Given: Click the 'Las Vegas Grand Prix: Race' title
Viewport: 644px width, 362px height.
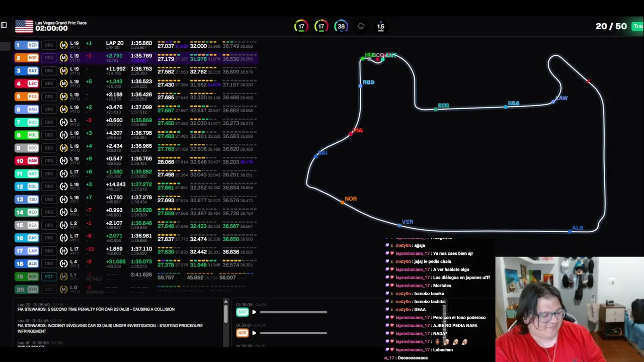Looking at the screenshot, I should pyautogui.click(x=61, y=23).
